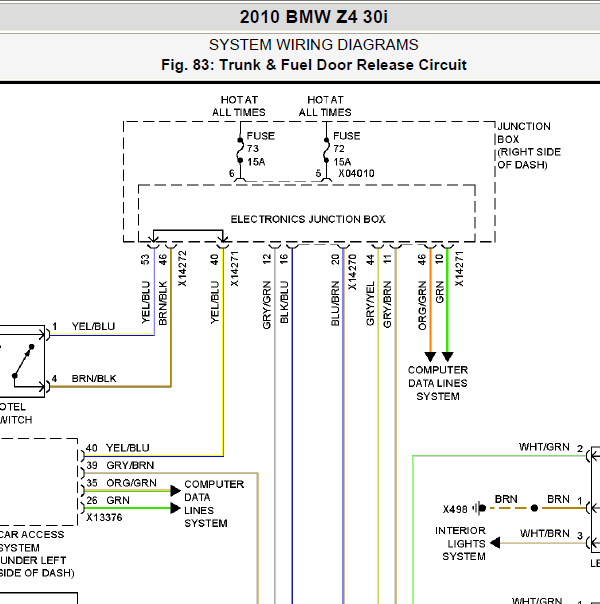Click "HOT AT ALL TIMES" above Fuse 73
Viewport: 600px width, 604px height.
[x=239, y=106]
